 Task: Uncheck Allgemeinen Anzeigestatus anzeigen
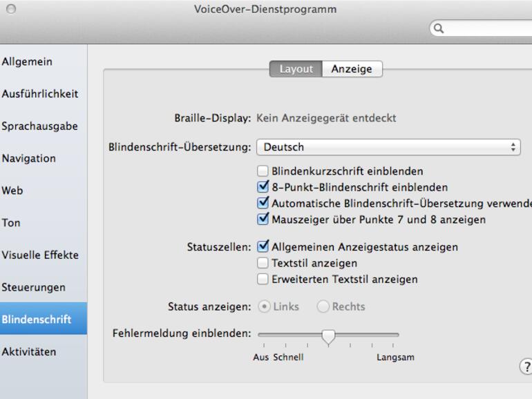263,246
